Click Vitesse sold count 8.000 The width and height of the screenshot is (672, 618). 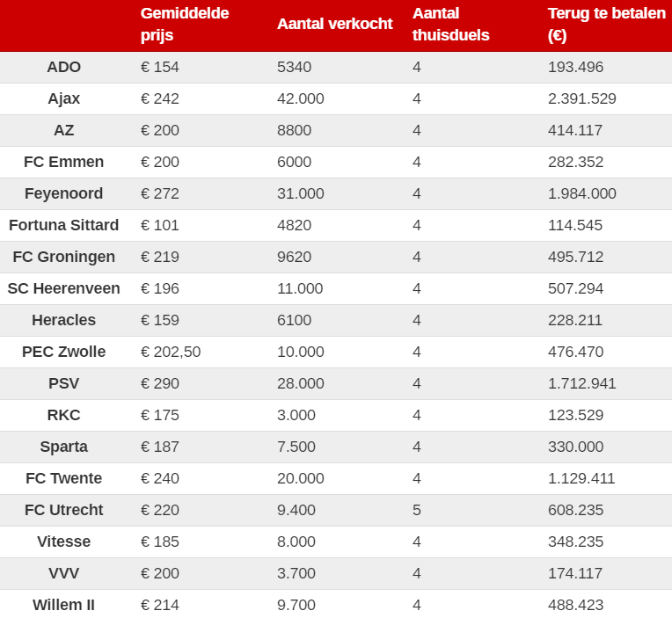[x=296, y=542]
